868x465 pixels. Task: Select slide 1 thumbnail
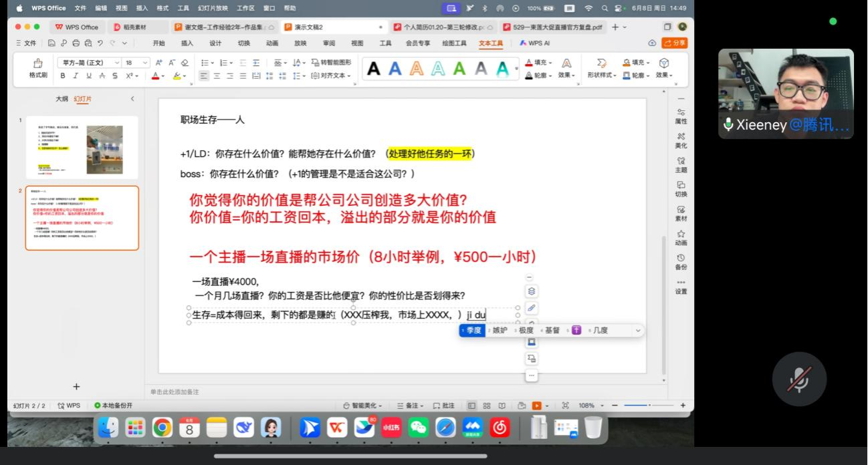point(82,147)
